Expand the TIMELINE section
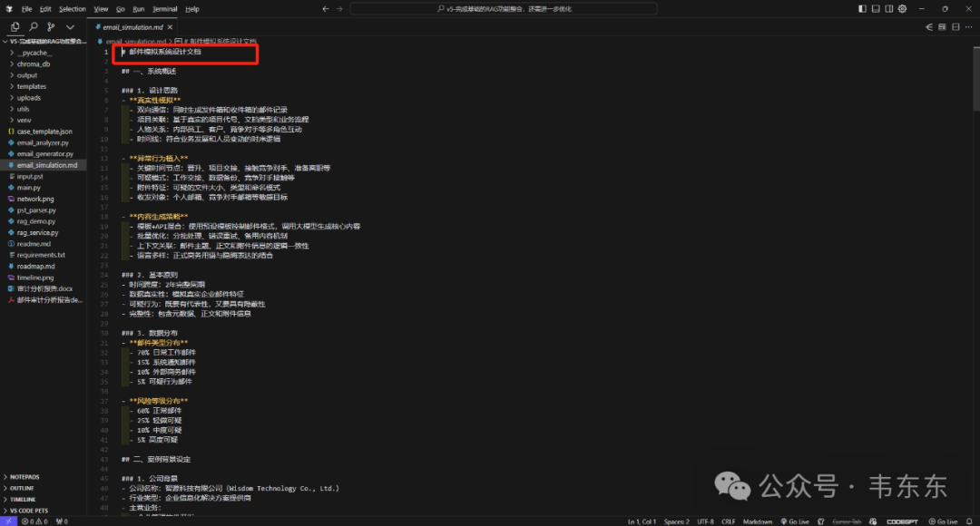The image size is (980, 526). click(x=44, y=499)
